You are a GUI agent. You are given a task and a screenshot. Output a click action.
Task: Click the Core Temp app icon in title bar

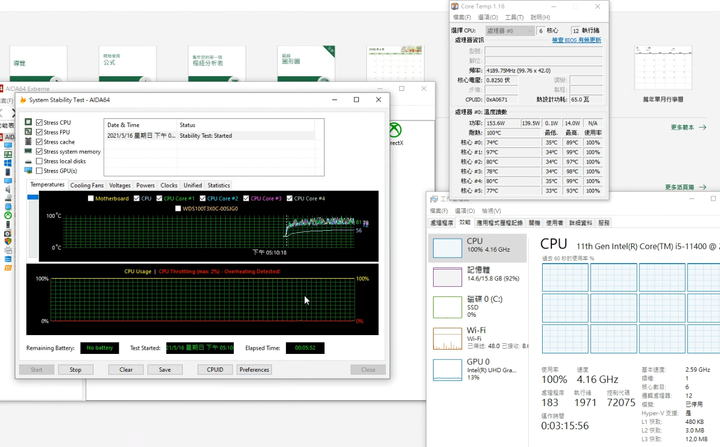click(455, 6)
